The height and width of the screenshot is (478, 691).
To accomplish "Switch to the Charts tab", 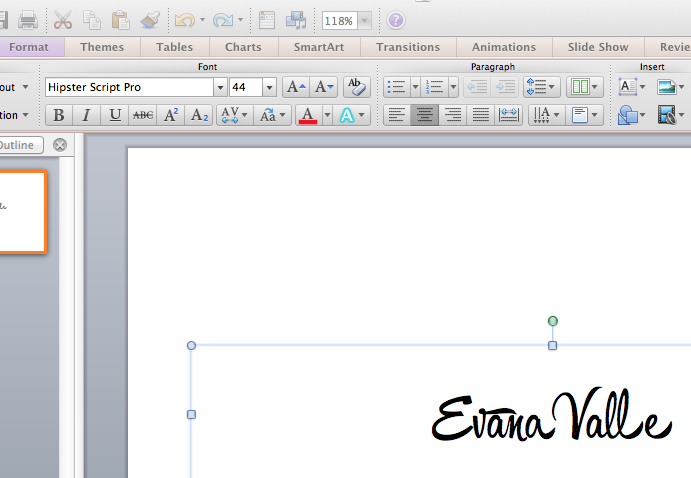I will pos(243,47).
